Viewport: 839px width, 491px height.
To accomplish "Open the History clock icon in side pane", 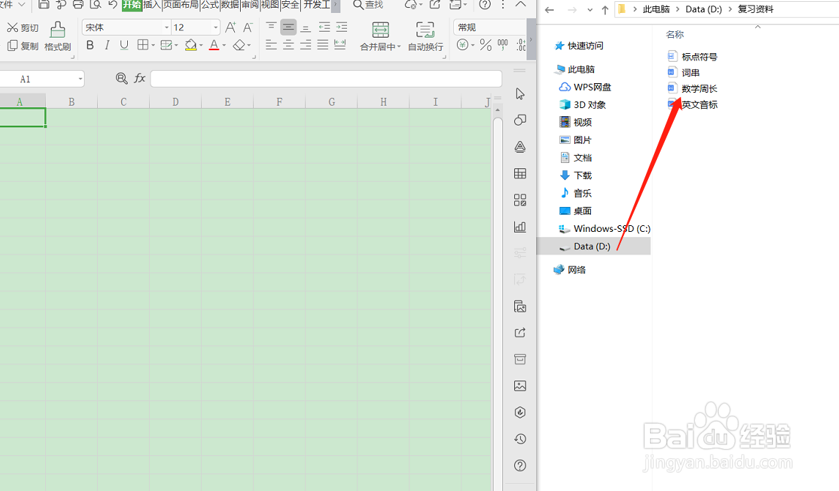I will (520, 439).
